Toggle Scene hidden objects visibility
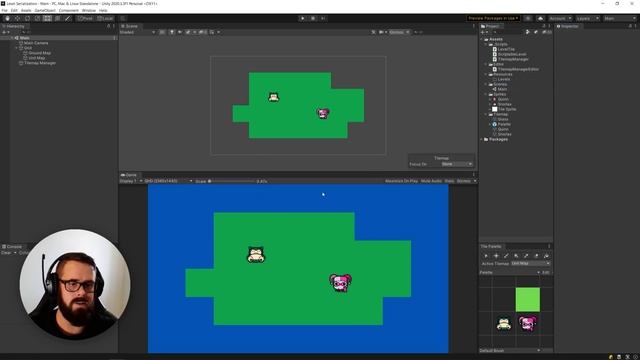Image resolution: width=640 pixels, height=360 pixels. point(202,32)
